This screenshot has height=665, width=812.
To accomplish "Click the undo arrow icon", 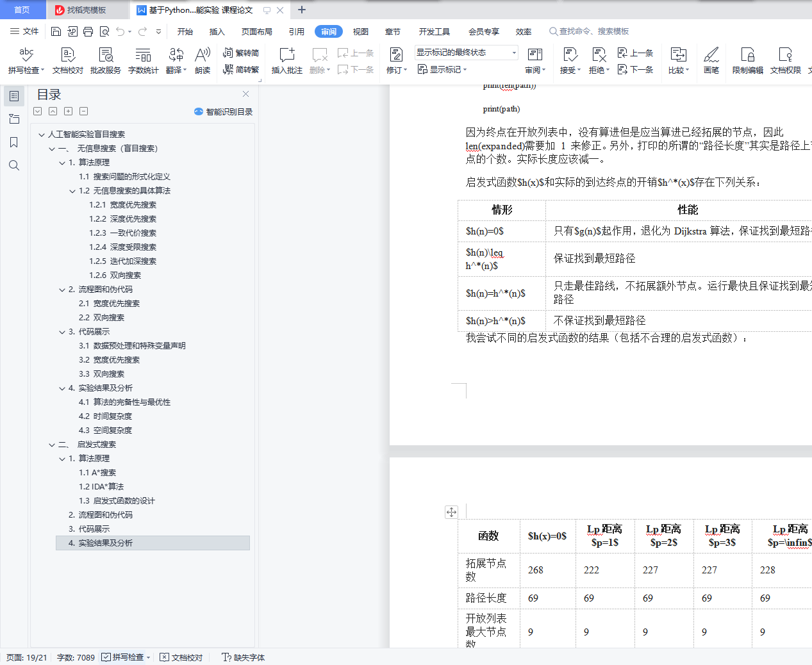I will click(x=120, y=31).
